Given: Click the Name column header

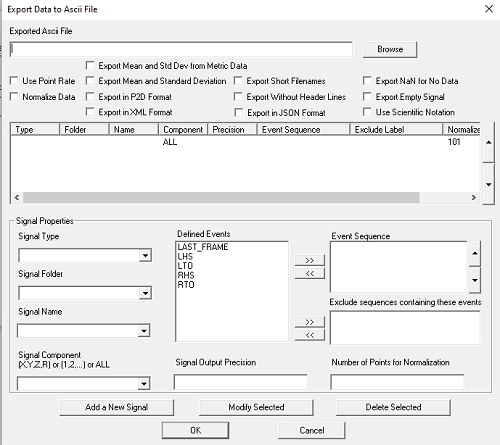Looking at the screenshot, I should 134,129.
